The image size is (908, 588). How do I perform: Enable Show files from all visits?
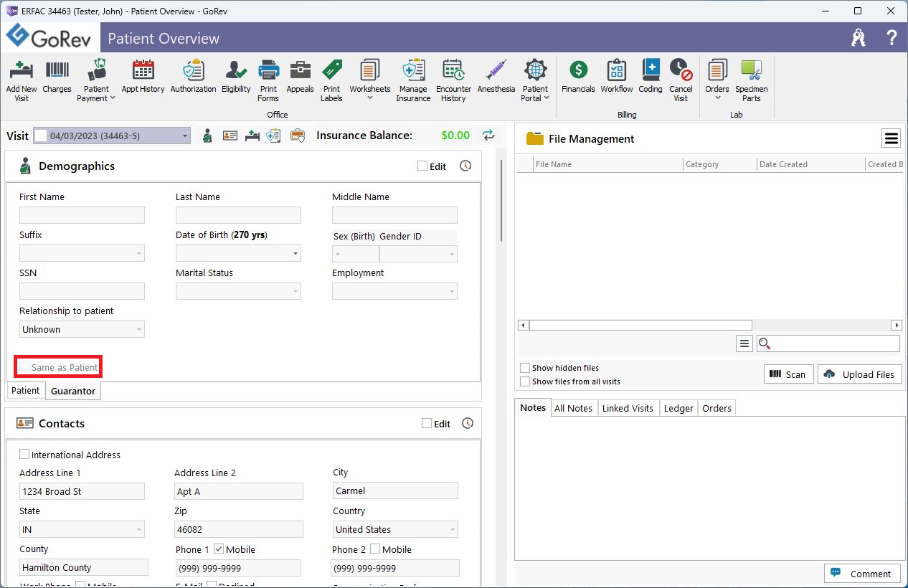[x=525, y=381]
